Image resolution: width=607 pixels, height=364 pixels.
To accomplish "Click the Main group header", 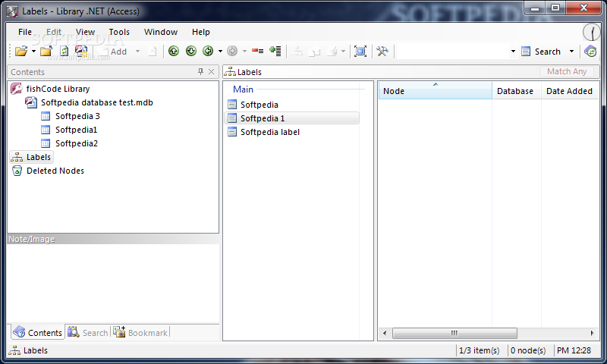I will (243, 89).
